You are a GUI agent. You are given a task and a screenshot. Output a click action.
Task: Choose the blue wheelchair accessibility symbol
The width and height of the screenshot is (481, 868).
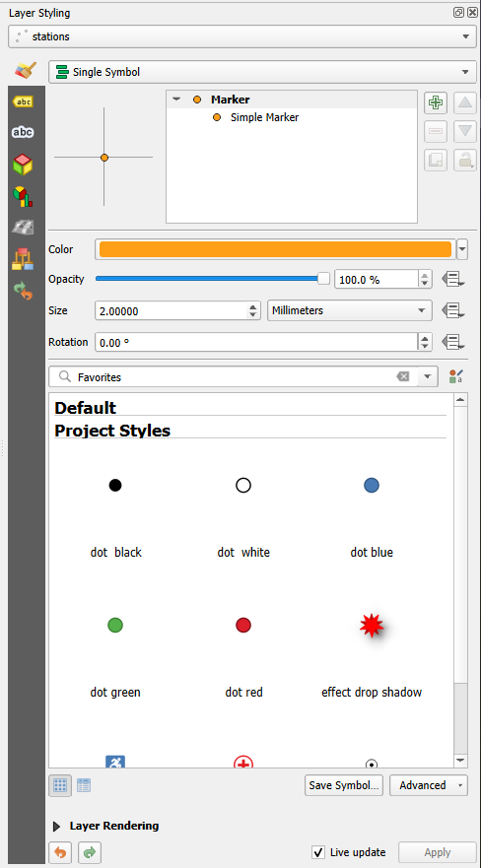115,762
